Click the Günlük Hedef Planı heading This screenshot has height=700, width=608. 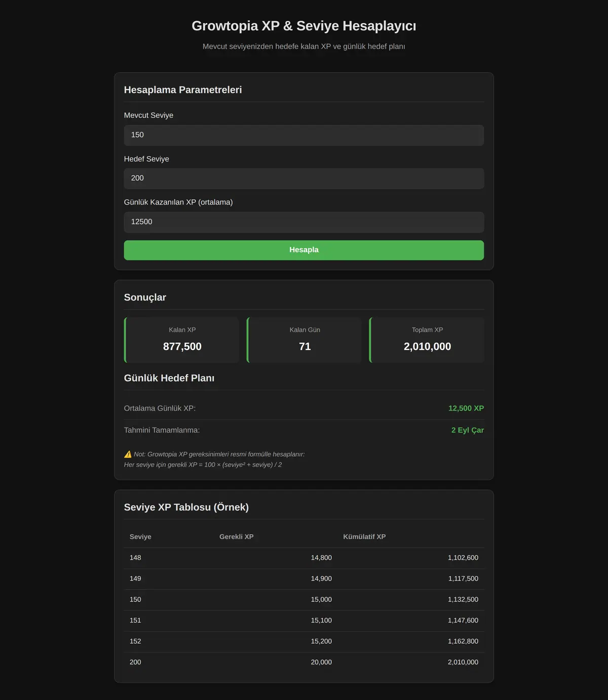coord(169,378)
